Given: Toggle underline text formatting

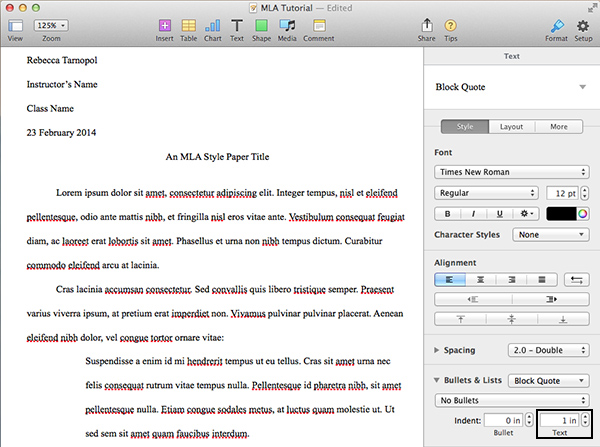Looking at the screenshot, I should [499, 213].
